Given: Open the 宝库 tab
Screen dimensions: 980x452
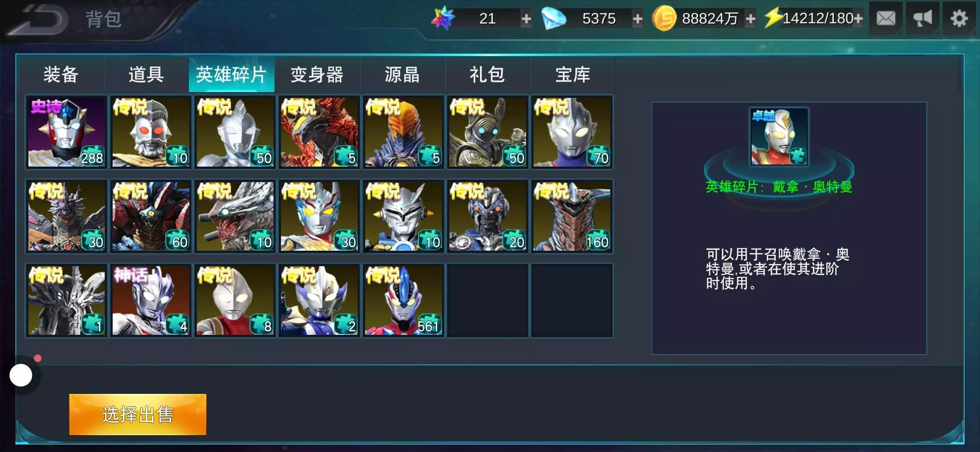Looking at the screenshot, I should coord(573,74).
